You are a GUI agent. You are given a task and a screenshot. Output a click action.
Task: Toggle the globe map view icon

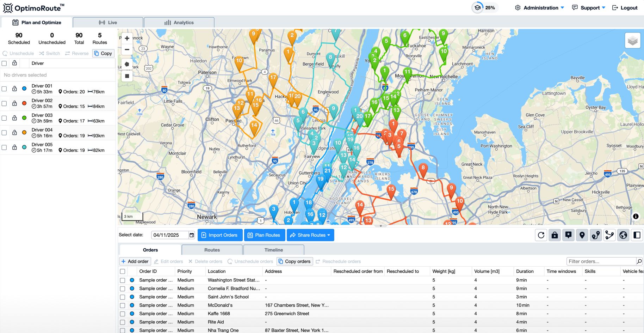[623, 235]
